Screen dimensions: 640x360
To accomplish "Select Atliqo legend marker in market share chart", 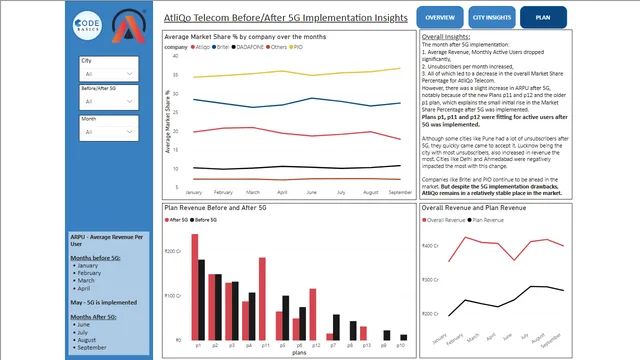I will click(x=193, y=47).
